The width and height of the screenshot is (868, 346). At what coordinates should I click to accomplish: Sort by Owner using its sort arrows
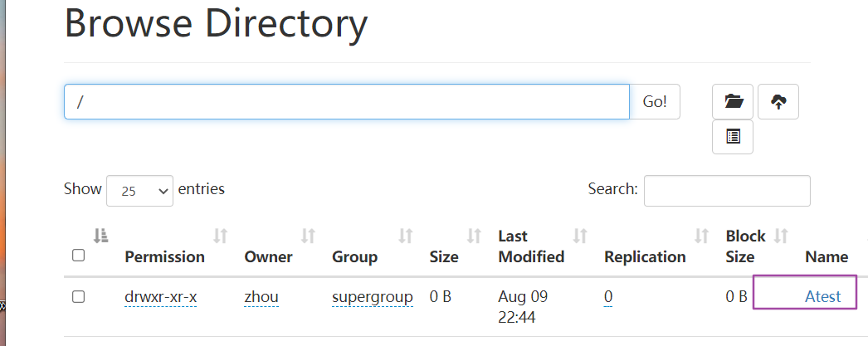pyautogui.click(x=308, y=236)
